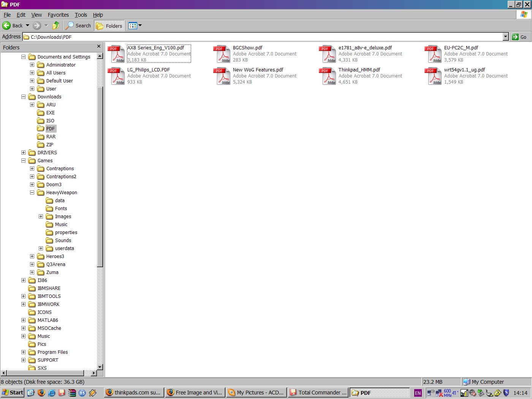Collapse the Games folder node

(x=23, y=160)
